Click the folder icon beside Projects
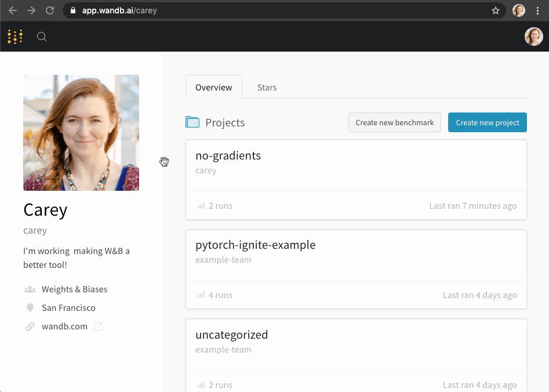Image resolution: width=549 pixels, height=392 pixels. click(x=191, y=122)
